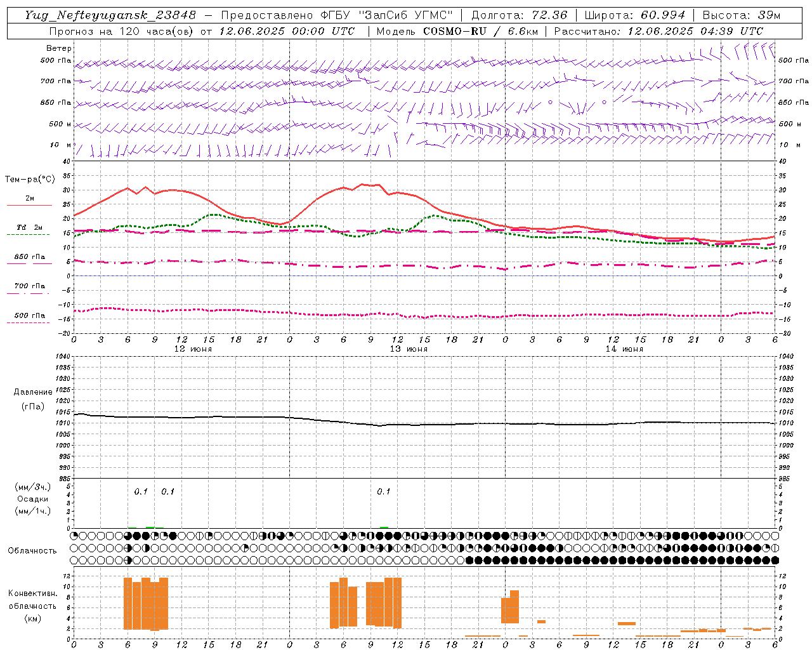The width and height of the screenshot is (812, 650).
Task: Click the station title Yug_Nefteyugansk_23848
Action: point(110,15)
